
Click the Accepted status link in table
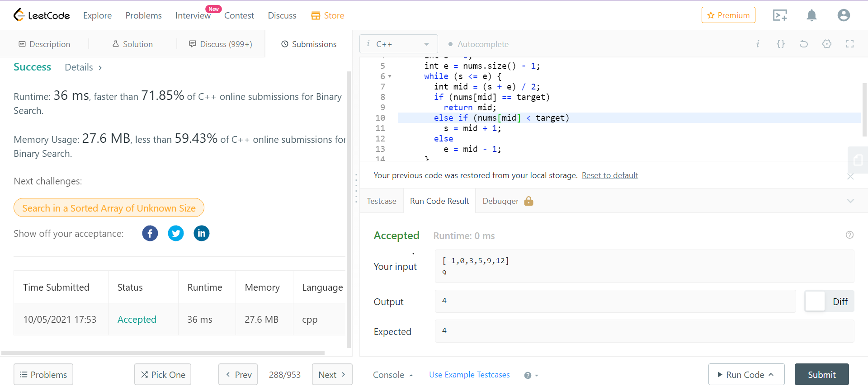137,319
